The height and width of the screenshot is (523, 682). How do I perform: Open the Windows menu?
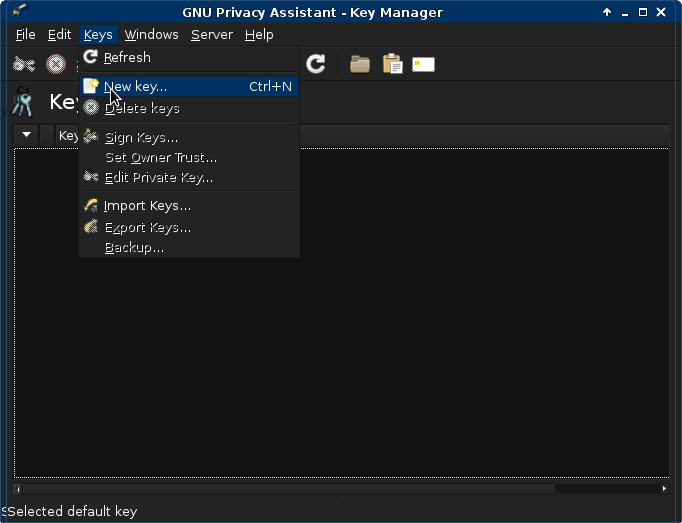151,34
